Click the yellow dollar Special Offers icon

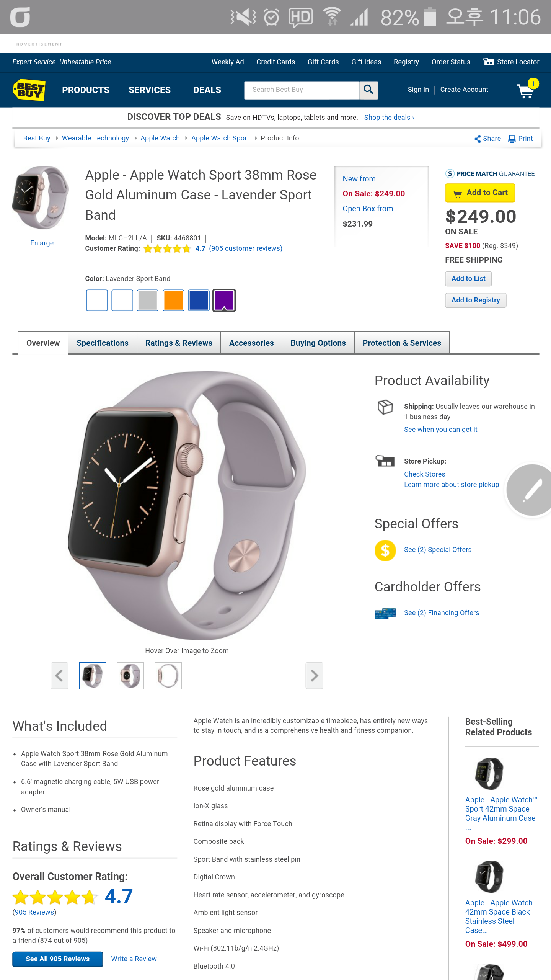(x=385, y=550)
